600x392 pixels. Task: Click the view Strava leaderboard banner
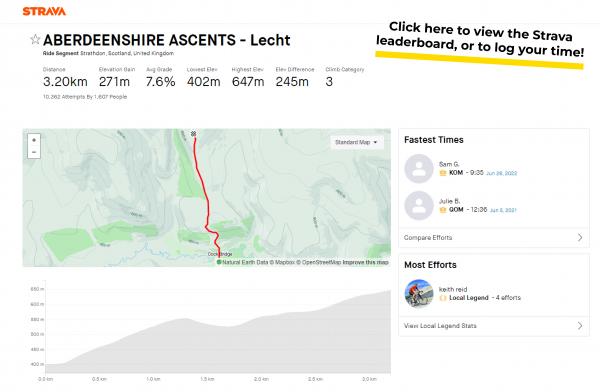coord(480,44)
